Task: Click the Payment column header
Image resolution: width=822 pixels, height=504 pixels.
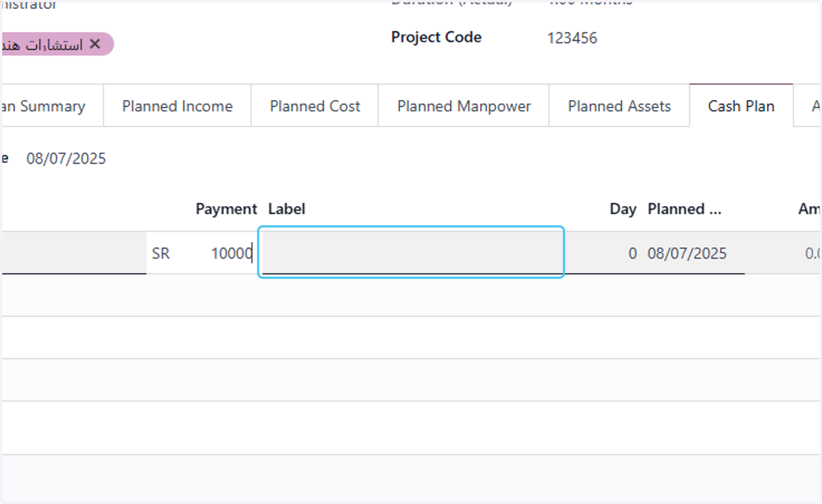Action: tap(226, 209)
